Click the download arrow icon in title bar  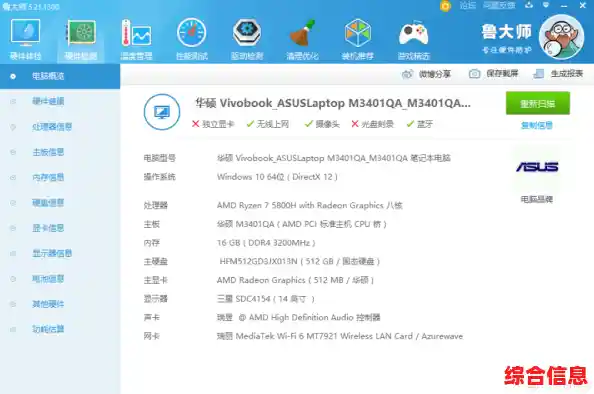pyautogui.click(x=529, y=5)
